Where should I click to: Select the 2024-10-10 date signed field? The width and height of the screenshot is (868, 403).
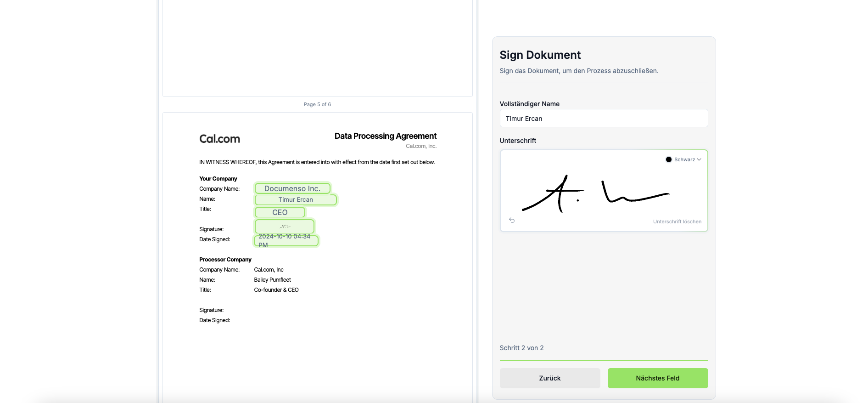pyautogui.click(x=286, y=240)
